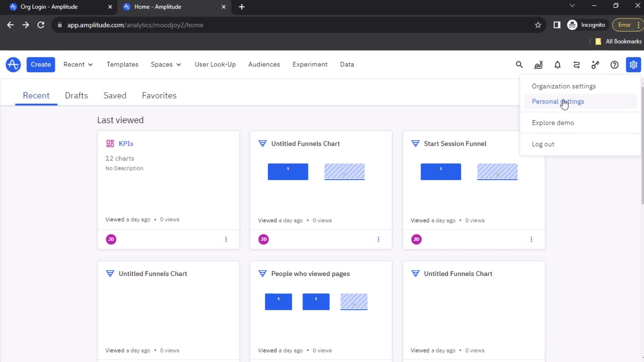Screen dimensions: 644x362
Task: Open Experiment page
Action: [x=310, y=65]
